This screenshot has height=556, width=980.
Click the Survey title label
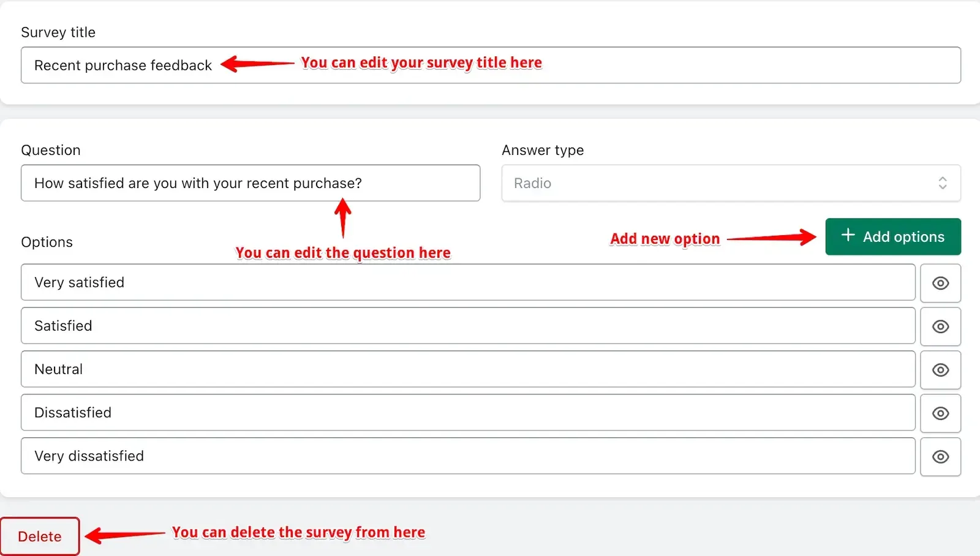pyautogui.click(x=58, y=32)
